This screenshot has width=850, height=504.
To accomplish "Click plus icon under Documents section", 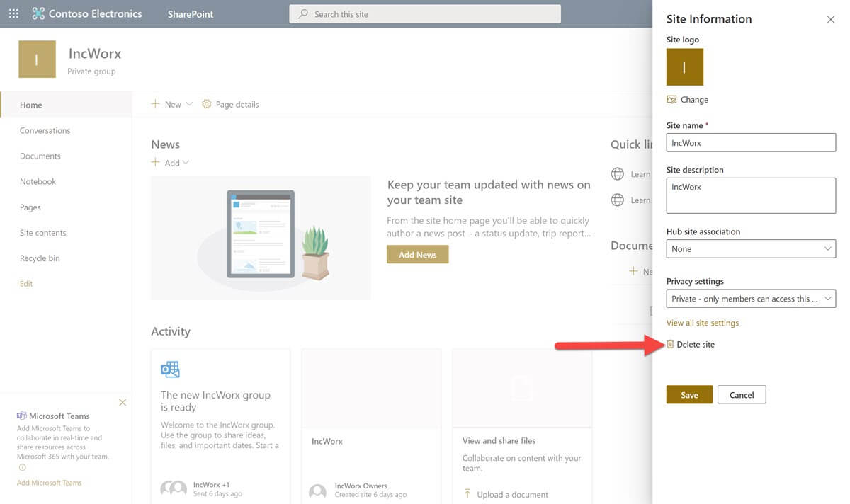I will 634,271.
